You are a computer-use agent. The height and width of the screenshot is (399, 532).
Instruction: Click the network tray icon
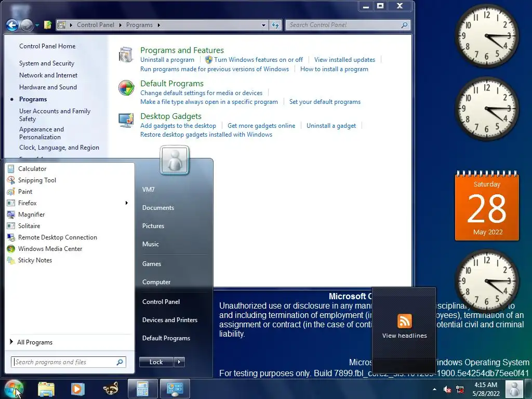pyautogui.click(x=460, y=390)
